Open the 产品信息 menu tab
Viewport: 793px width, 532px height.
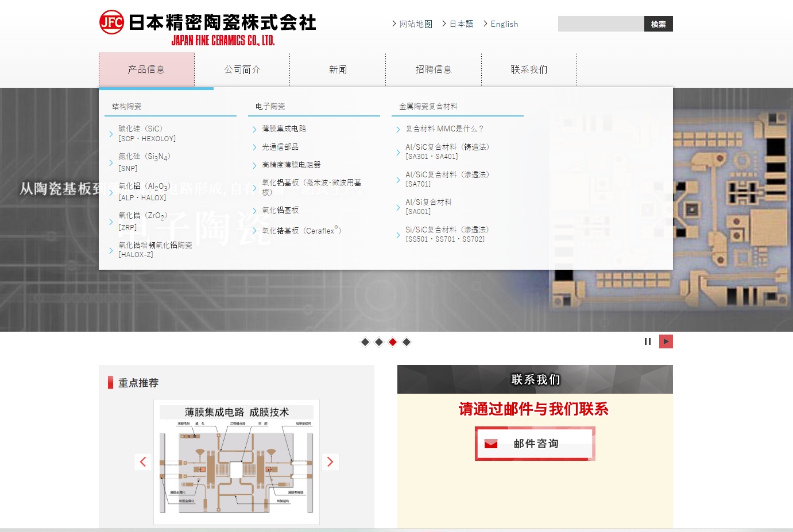146,69
